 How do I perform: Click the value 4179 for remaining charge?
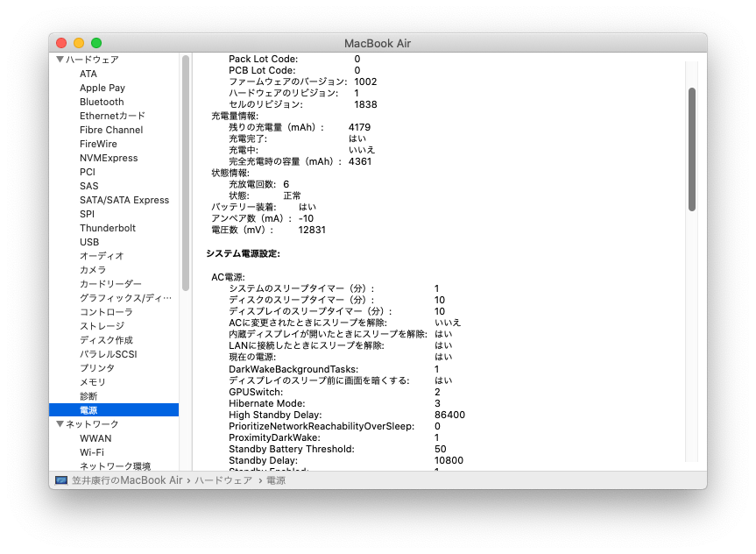coord(360,127)
